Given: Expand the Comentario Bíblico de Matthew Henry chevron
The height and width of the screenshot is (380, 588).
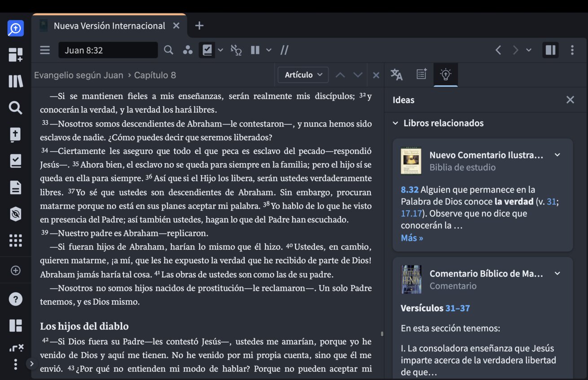Looking at the screenshot, I should [x=557, y=273].
